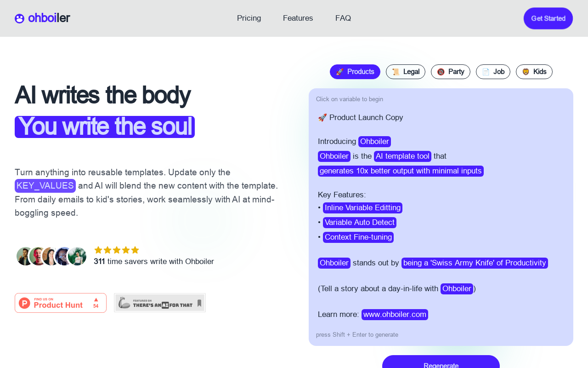Open the FAQ nav link
This screenshot has height=368, width=588.
click(343, 18)
